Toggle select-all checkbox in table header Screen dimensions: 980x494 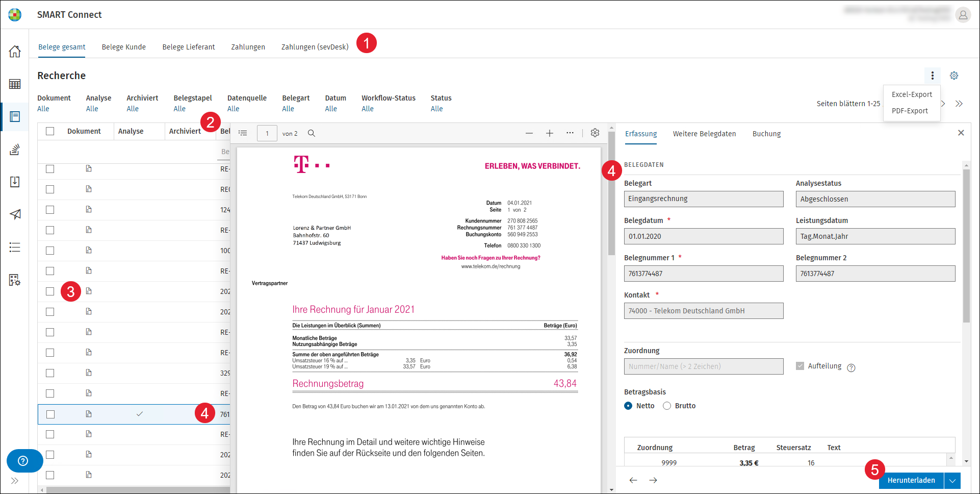(50, 131)
